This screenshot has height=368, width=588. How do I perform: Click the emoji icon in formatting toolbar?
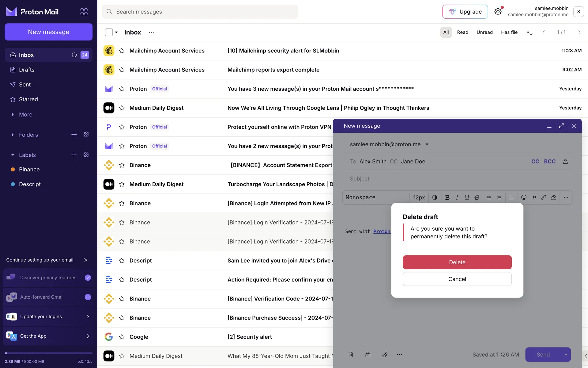(x=524, y=197)
